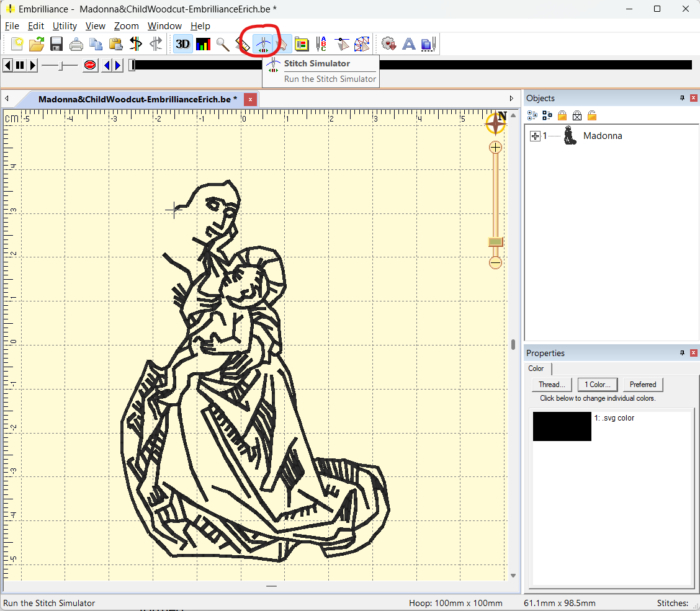This screenshot has height=611, width=700.
Task: Click the expand-all tree icon in Objects
Action: pos(532,115)
